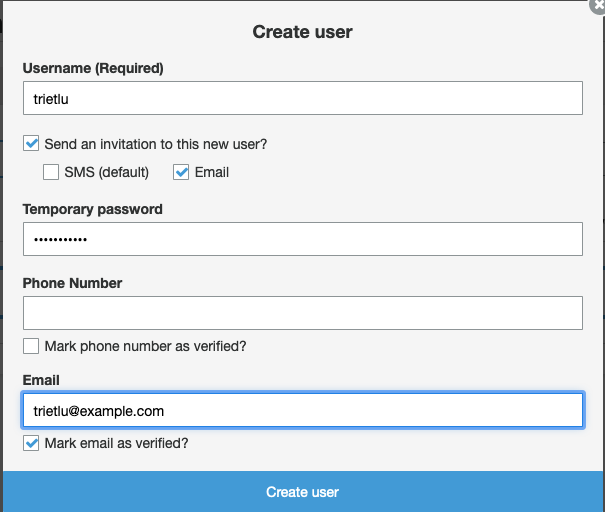Click the 'Create user' dialog heading
This screenshot has height=512, width=605.
(x=302, y=32)
